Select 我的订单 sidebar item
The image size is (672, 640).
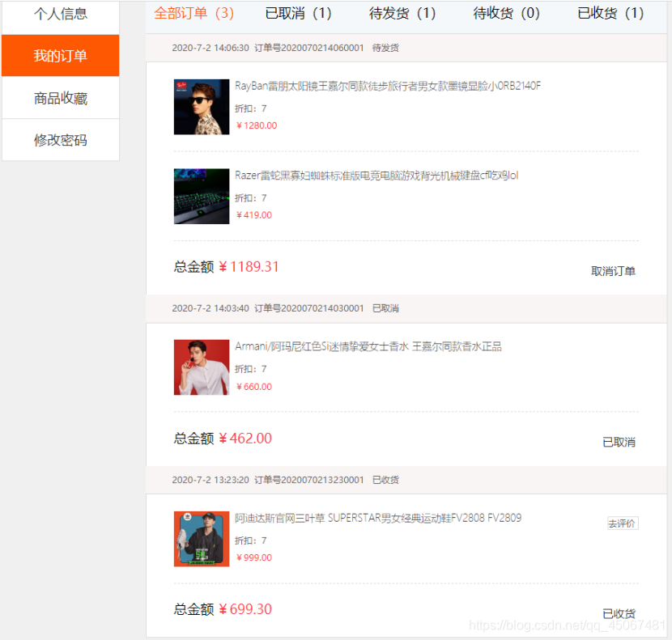point(61,56)
